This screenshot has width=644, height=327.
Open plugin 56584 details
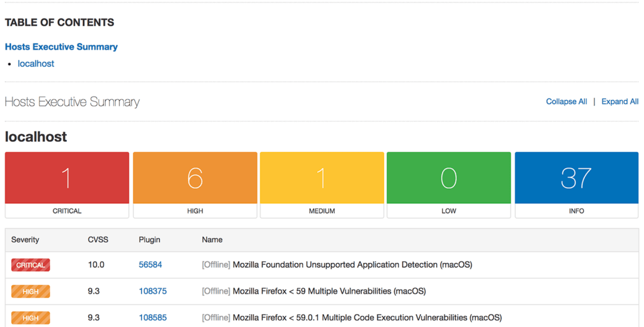point(150,265)
